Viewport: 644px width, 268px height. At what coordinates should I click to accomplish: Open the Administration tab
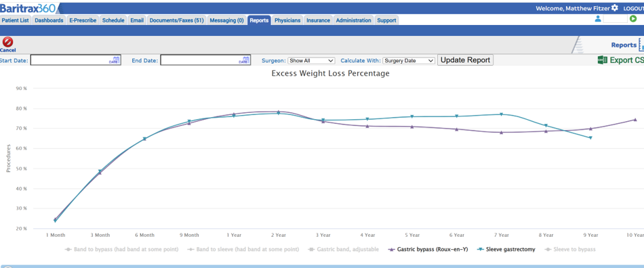coord(354,20)
